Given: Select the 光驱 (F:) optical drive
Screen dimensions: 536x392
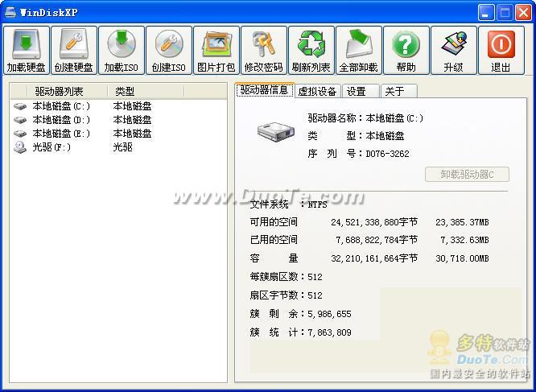Looking at the screenshot, I should pyautogui.click(x=52, y=147).
